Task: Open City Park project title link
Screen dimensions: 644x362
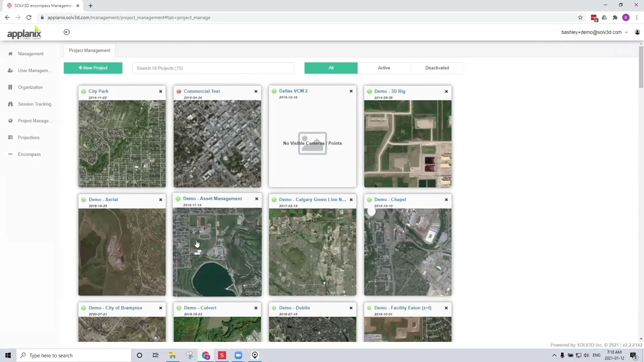Action: click(98, 92)
